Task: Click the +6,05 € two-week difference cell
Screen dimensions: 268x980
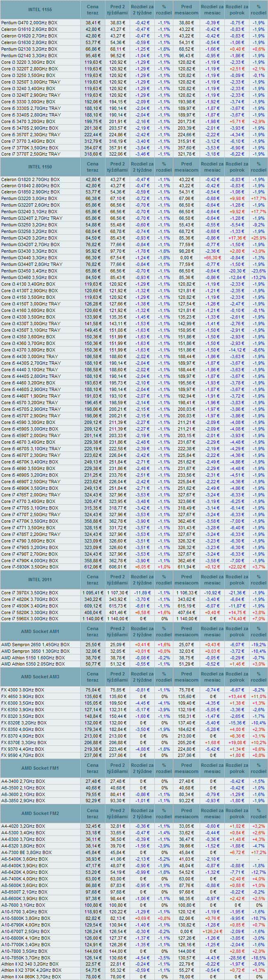Action: [142, 567]
